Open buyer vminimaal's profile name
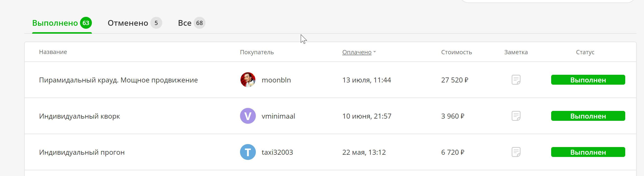The width and height of the screenshot is (644, 176). 278,116
